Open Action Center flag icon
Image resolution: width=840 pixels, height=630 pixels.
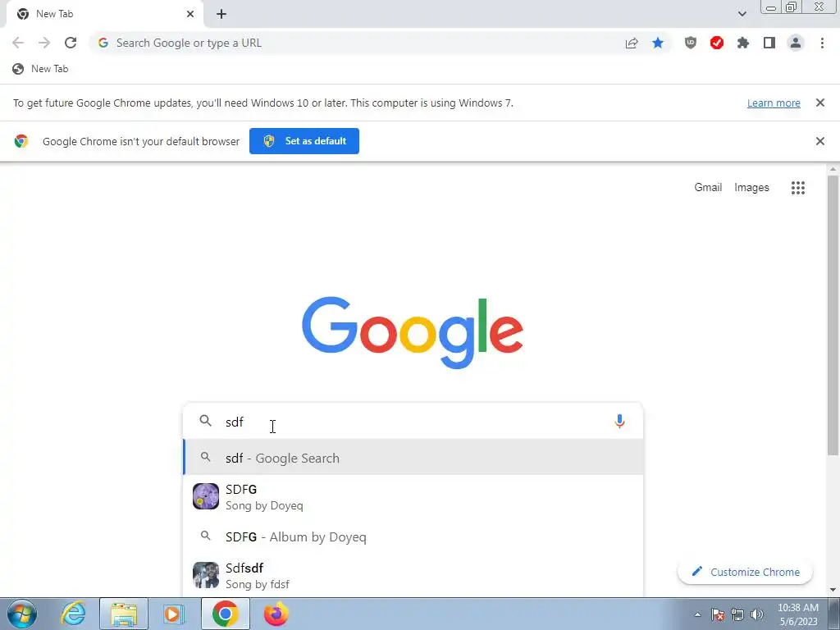tap(718, 614)
